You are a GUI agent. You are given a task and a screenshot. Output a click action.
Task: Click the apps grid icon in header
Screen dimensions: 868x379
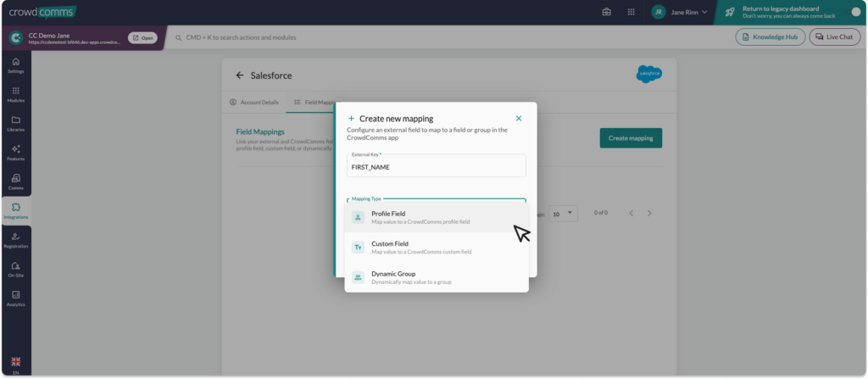(631, 12)
